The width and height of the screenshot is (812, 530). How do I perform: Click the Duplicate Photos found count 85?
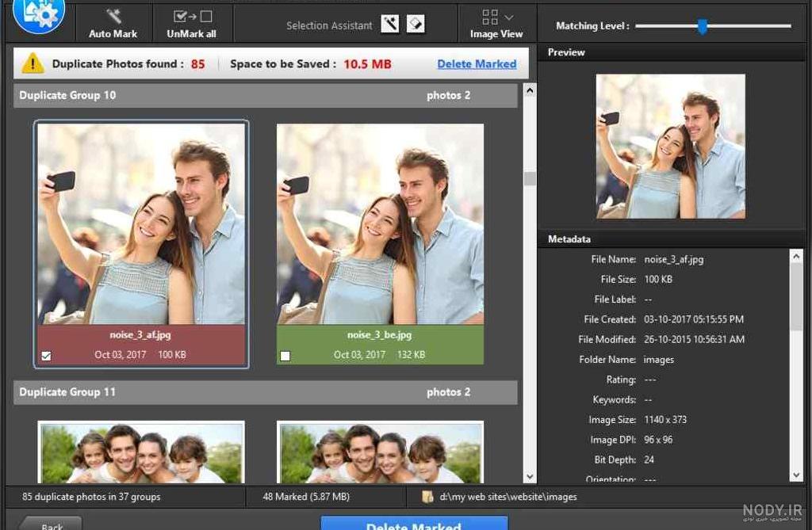(197, 64)
